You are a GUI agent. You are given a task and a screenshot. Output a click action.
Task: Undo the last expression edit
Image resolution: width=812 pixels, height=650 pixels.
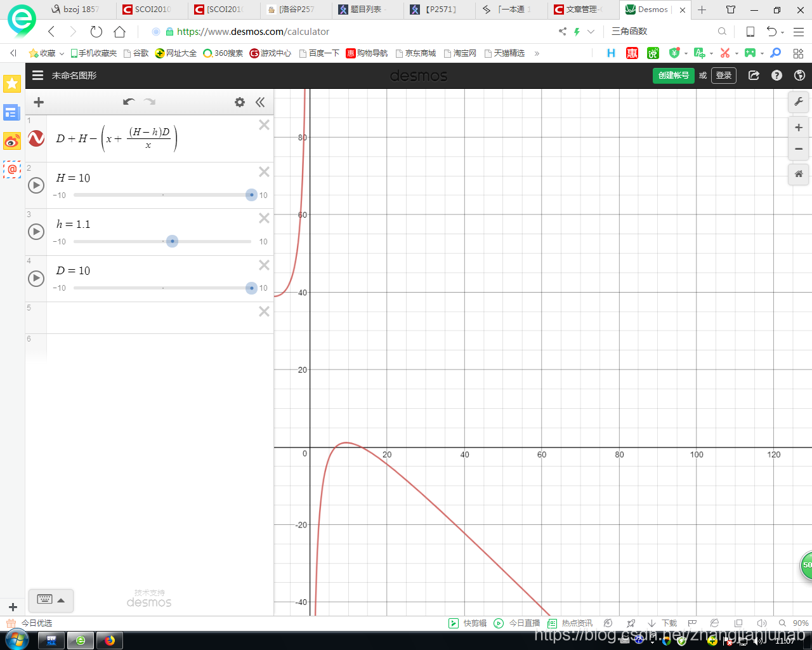click(129, 102)
